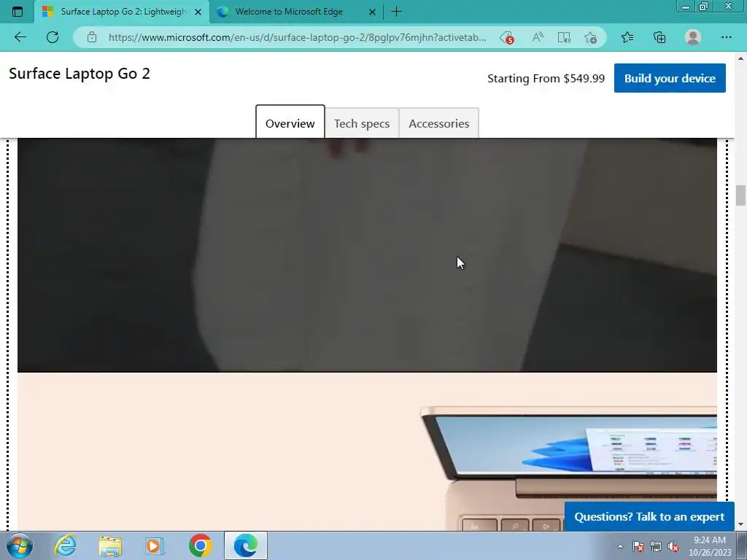Open the profile avatar icon

[693, 37]
